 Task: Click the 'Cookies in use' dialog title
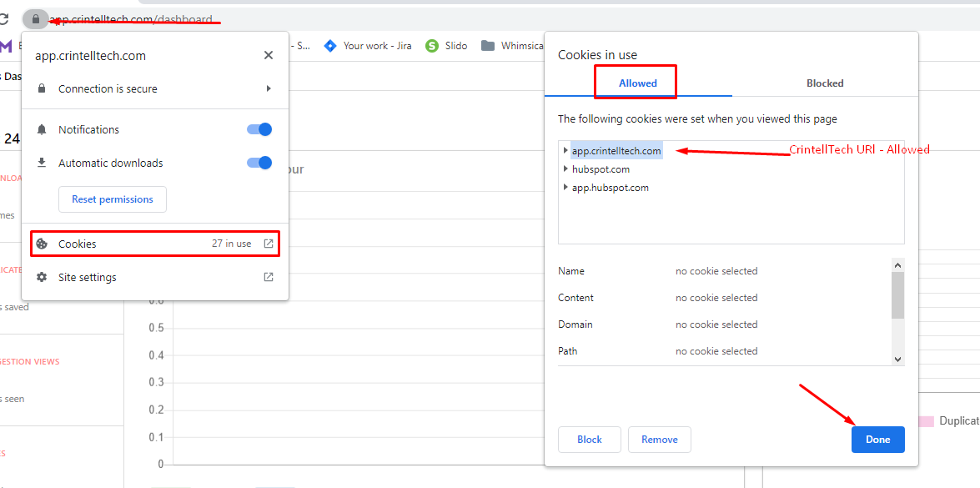pyautogui.click(x=597, y=55)
